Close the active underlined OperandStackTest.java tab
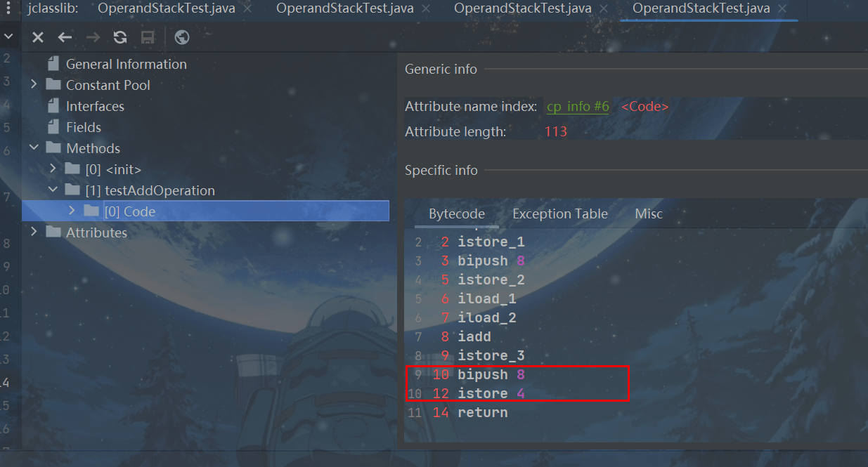The width and height of the screenshot is (868, 467). [x=782, y=9]
